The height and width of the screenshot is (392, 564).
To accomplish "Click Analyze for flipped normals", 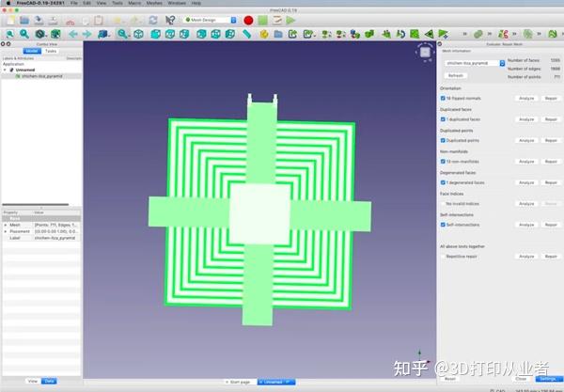I will (526, 98).
